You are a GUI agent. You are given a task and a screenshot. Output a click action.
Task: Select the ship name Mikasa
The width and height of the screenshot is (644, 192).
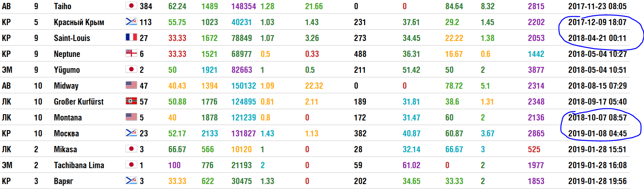[65, 149]
